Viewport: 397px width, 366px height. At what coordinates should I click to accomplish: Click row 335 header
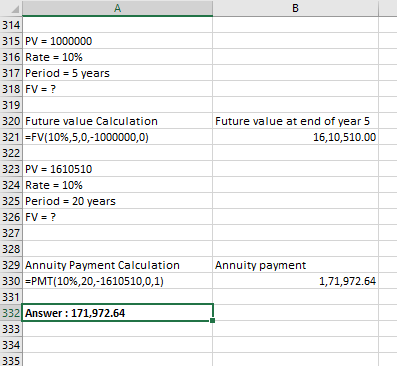point(11,360)
